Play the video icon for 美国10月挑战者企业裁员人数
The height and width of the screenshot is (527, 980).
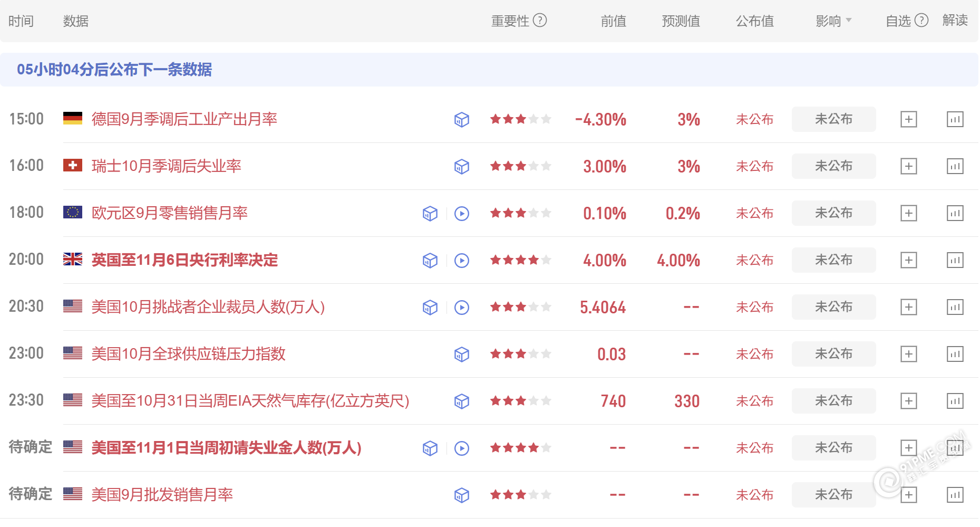[x=462, y=307]
